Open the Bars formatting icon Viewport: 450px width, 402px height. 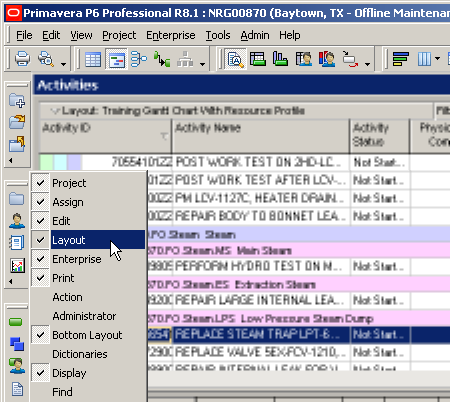[x=400, y=60]
